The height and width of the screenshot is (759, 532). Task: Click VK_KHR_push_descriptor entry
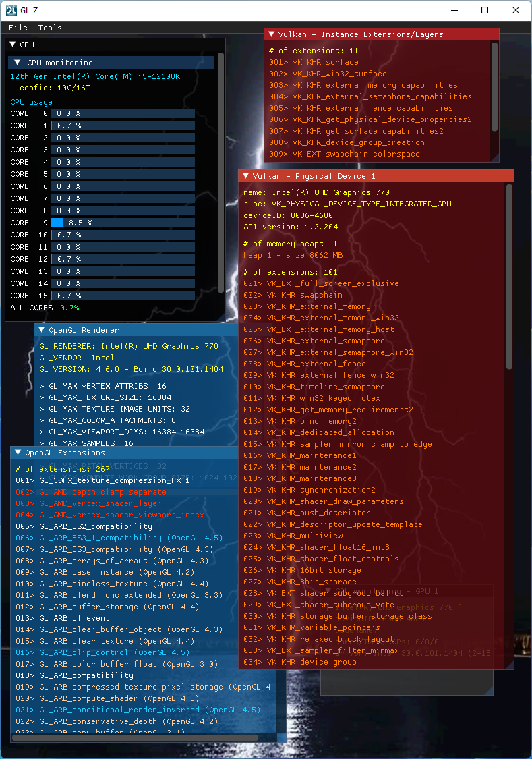tap(307, 513)
